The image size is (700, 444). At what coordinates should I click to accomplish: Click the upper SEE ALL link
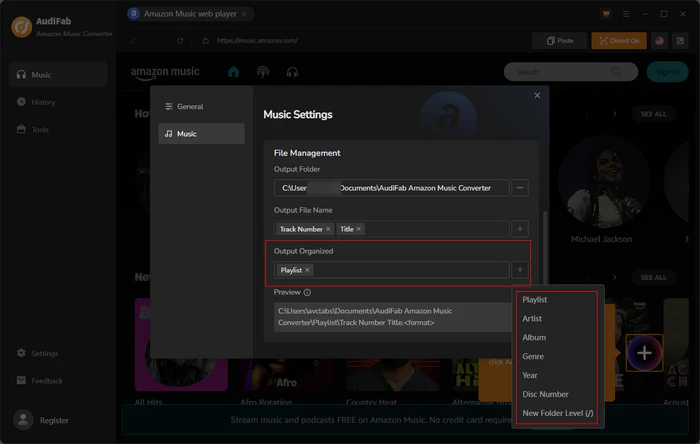pyautogui.click(x=654, y=114)
